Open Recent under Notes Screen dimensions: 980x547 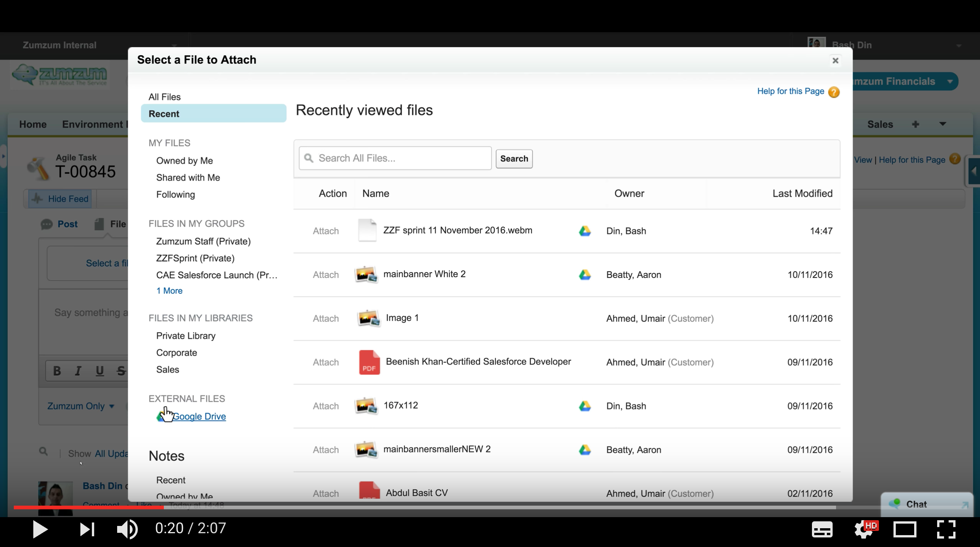point(171,480)
